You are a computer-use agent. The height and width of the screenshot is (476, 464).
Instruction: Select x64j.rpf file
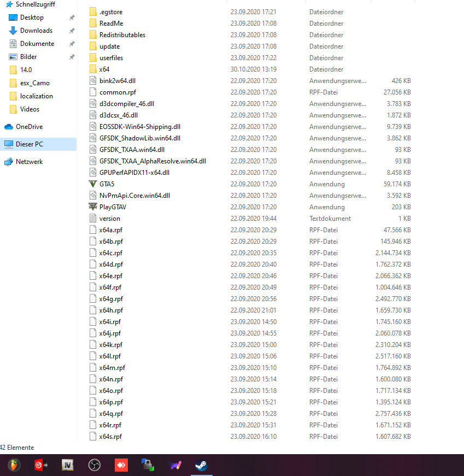click(x=110, y=333)
